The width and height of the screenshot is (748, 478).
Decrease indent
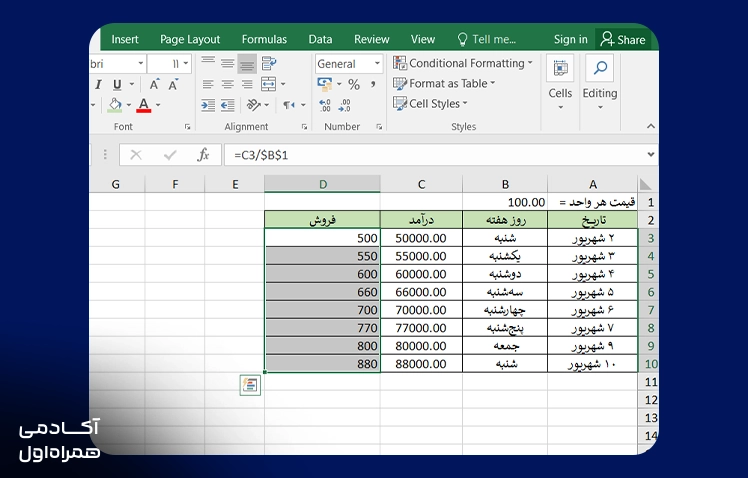click(x=208, y=105)
